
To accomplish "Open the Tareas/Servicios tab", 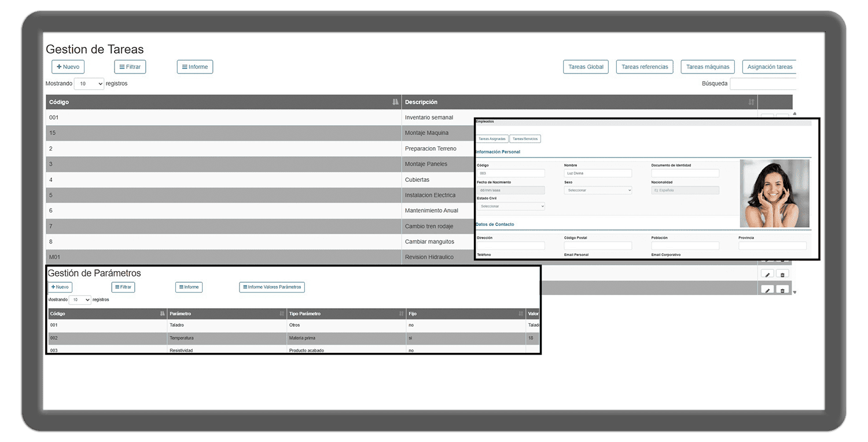I will click(x=525, y=139).
